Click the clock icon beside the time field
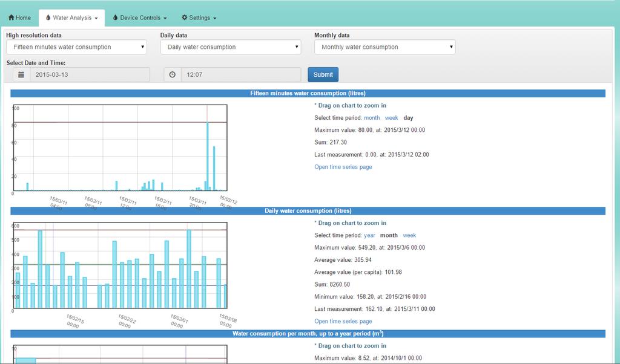 [173, 74]
